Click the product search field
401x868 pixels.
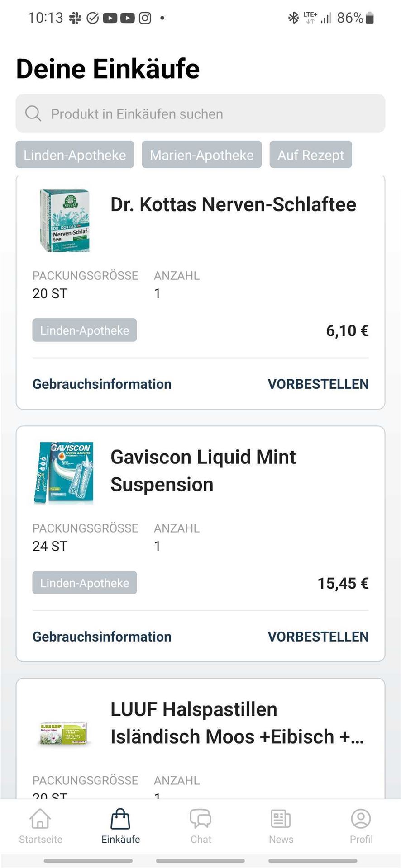(x=200, y=113)
